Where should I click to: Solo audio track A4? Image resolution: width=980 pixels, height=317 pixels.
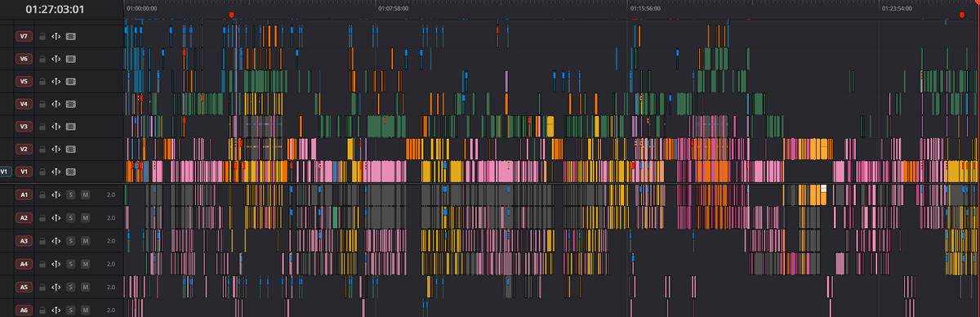(71, 264)
